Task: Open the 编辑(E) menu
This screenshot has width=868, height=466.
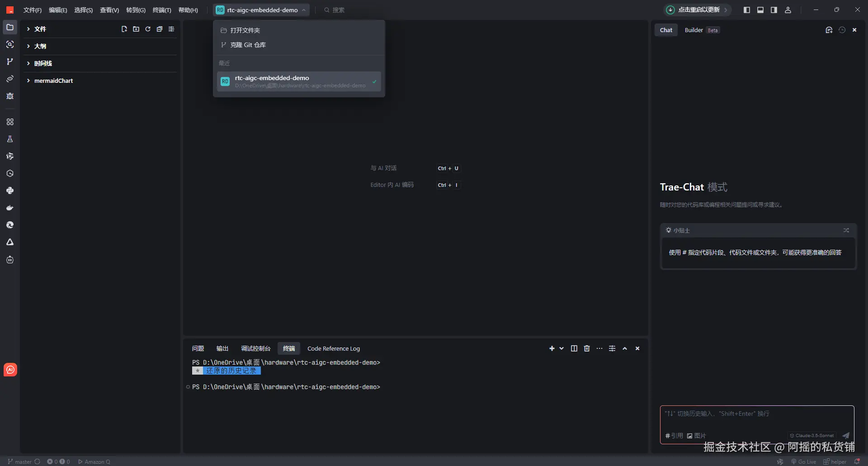Action: [58, 10]
